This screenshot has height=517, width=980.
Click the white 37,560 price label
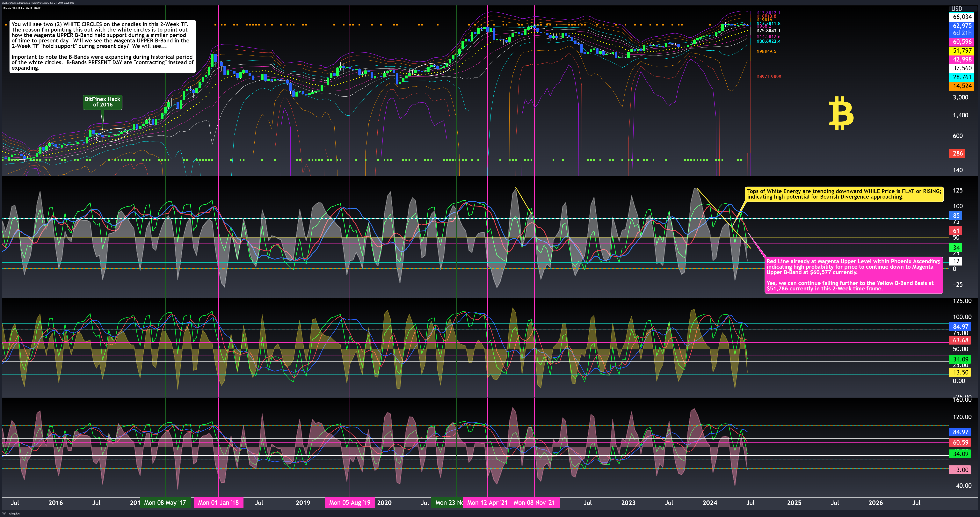(x=962, y=68)
